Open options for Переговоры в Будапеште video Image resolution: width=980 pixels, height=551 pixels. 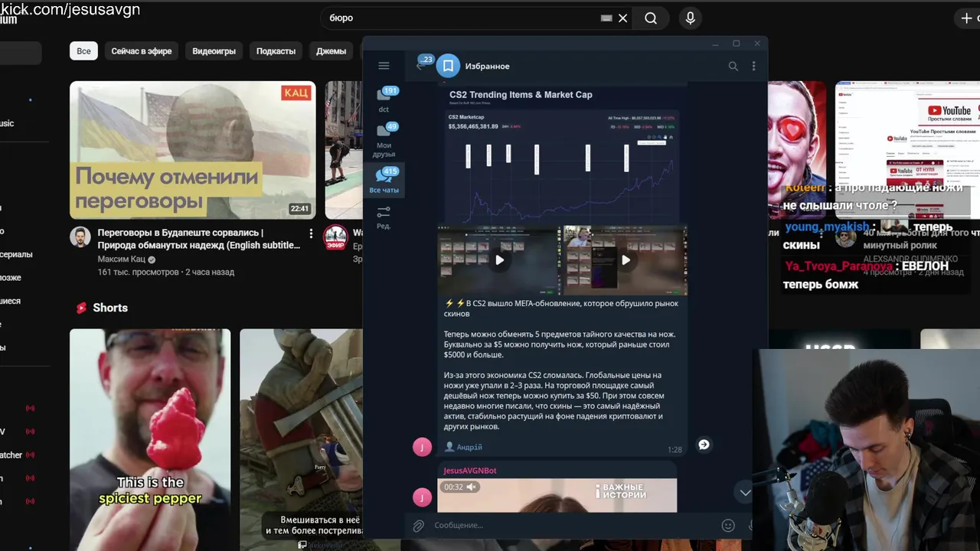click(x=311, y=233)
